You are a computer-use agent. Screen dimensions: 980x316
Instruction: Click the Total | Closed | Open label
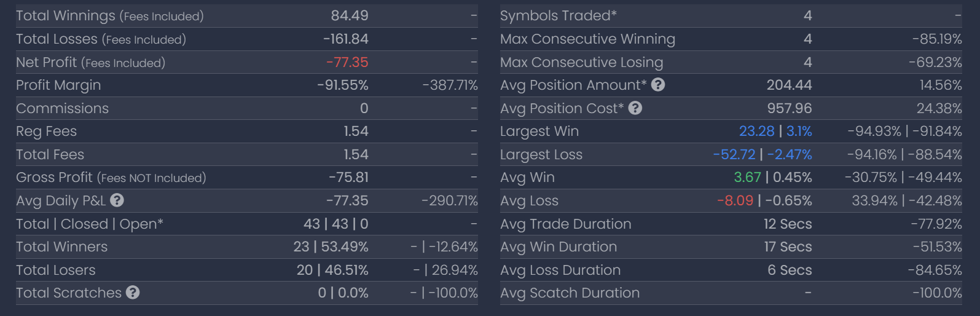[x=90, y=224]
